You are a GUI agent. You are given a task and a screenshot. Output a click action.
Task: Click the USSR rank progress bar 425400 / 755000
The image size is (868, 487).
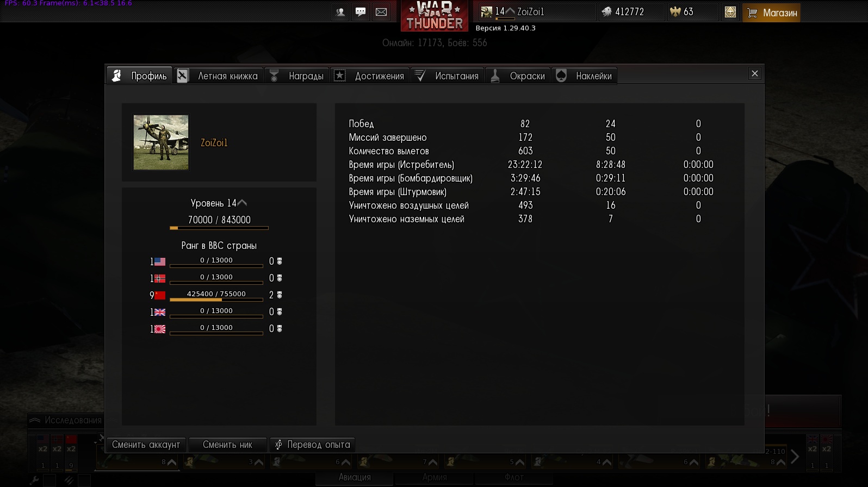[216, 296]
